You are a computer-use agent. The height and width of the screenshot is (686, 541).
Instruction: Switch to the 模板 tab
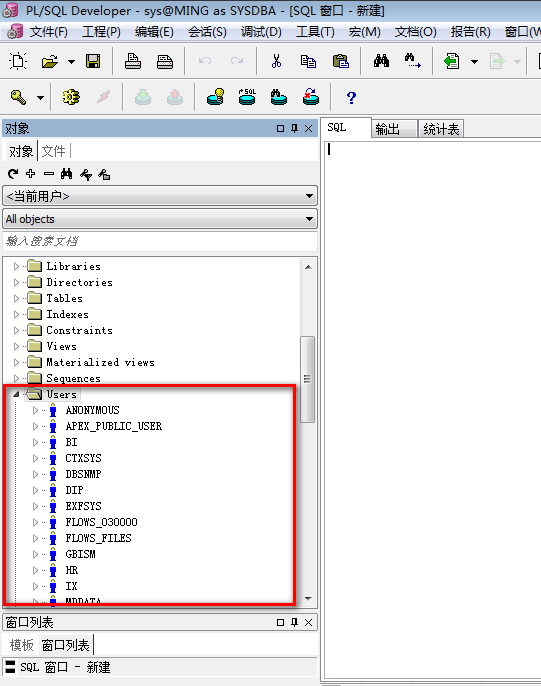click(x=22, y=645)
